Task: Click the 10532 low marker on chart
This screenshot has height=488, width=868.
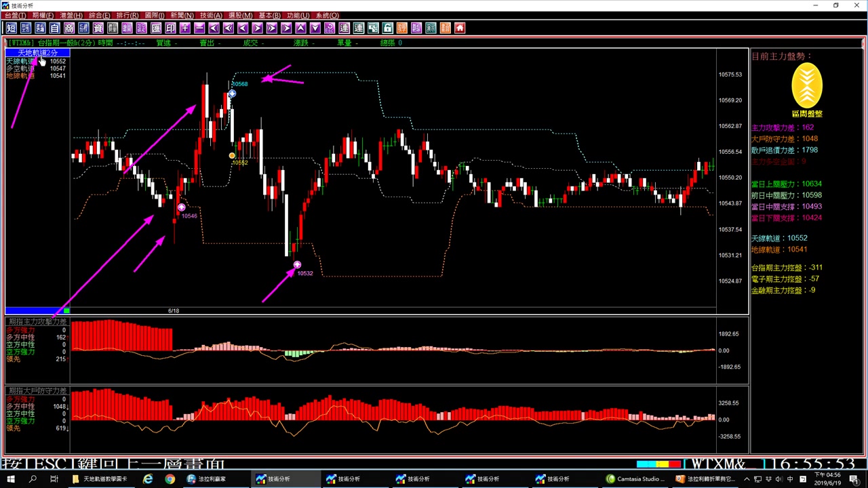Action: 305,273
